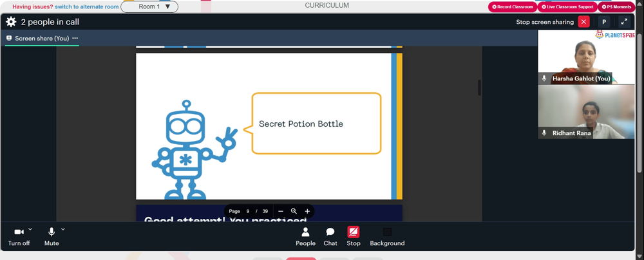Image resolution: width=644 pixels, height=260 pixels.
Task: Select Ridhant Rana's video tile
Action: point(586,112)
